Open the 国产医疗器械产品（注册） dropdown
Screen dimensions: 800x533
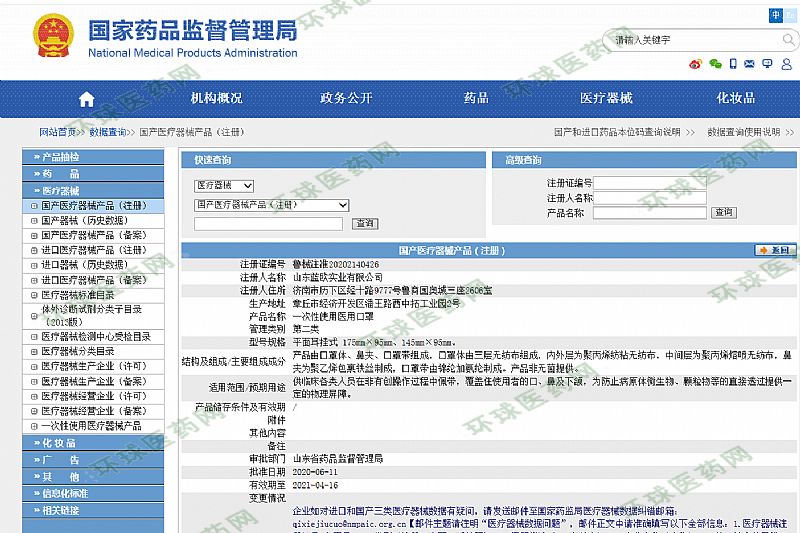(271, 205)
